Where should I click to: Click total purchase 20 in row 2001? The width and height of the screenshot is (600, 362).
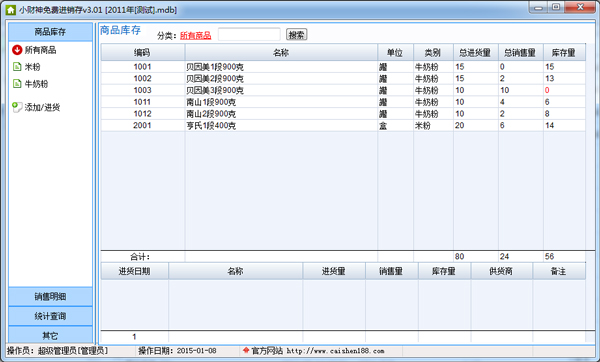tap(460, 125)
